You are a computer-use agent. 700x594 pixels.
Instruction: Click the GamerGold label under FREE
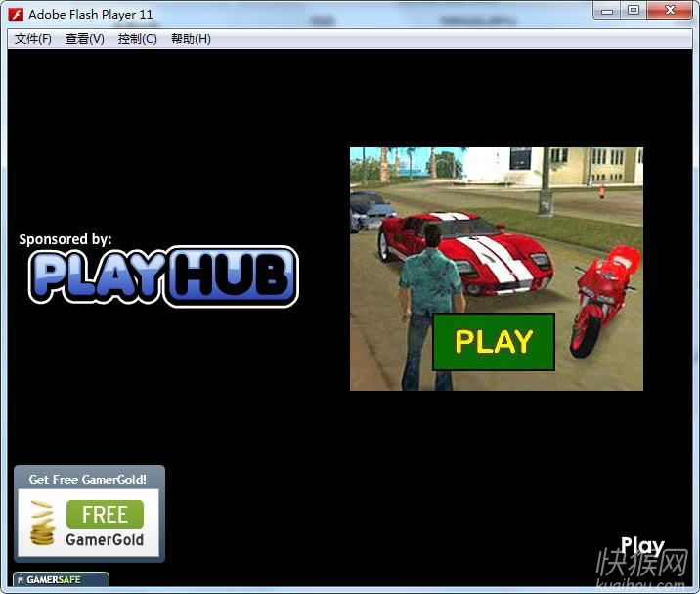(105, 539)
